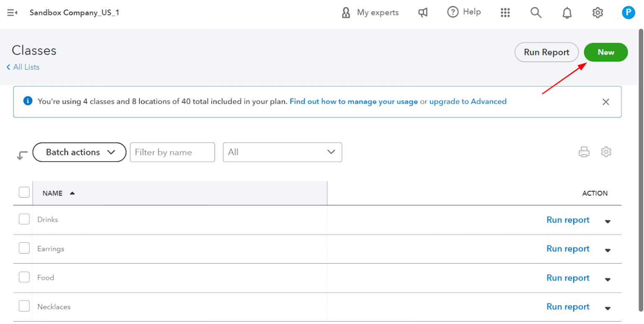Viewport: 644px width, 324px height.
Task: Select the Necklaces row checkbox
Action: [24, 306]
